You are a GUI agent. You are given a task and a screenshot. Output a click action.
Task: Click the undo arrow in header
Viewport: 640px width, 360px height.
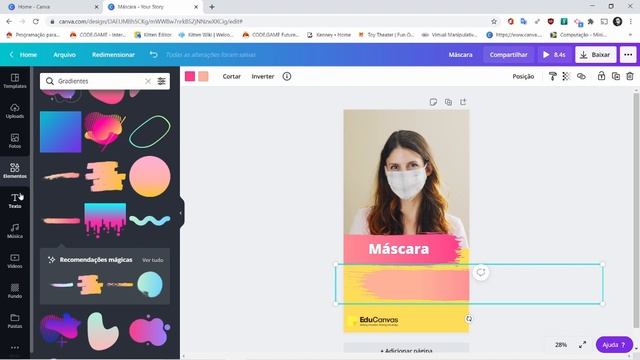pos(153,54)
